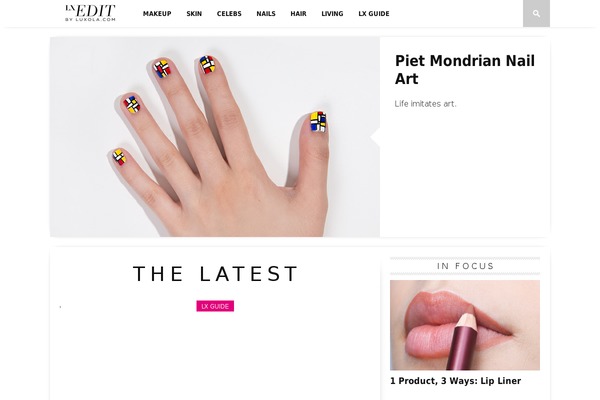Navigate to the LIVING section
This screenshot has width=600, height=400.
pyautogui.click(x=332, y=14)
